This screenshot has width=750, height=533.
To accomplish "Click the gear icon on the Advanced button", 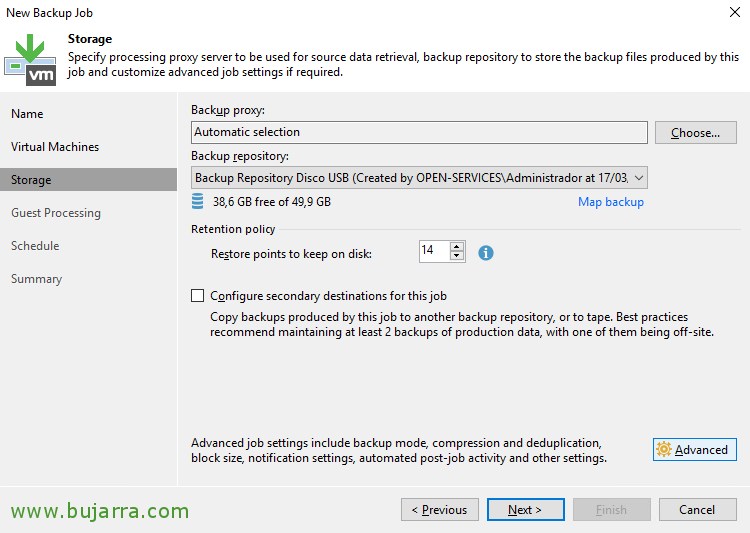I will pyautogui.click(x=663, y=449).
